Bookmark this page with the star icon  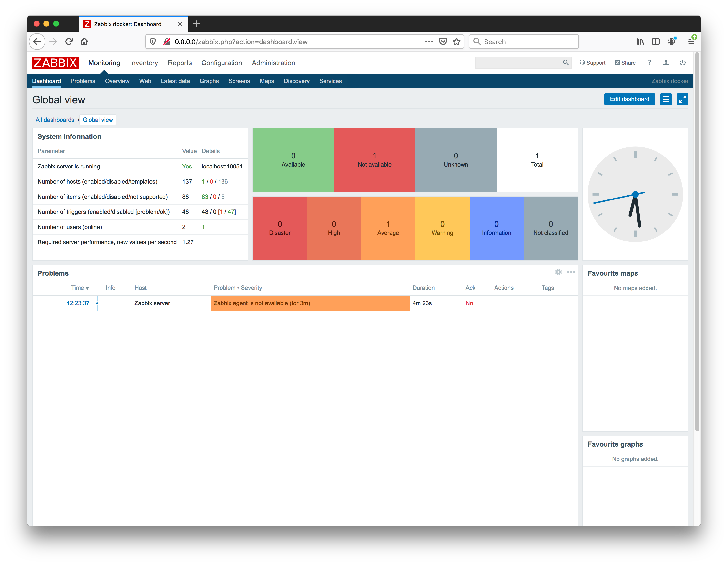tap(457, 42)
